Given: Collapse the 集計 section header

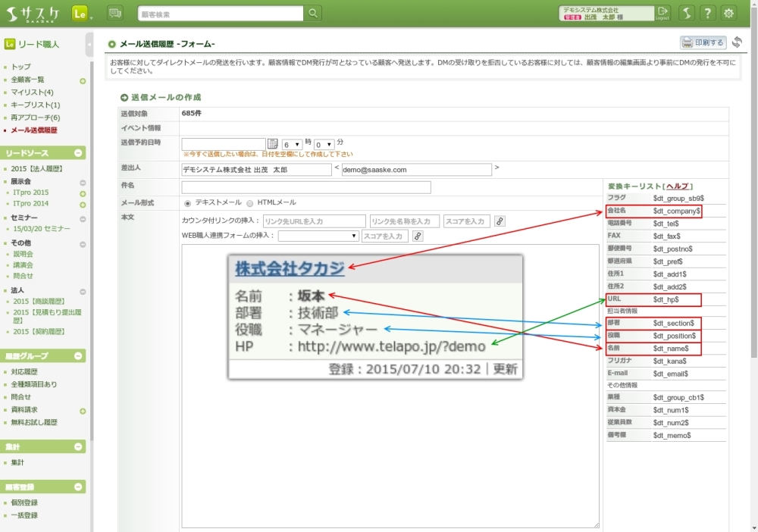Looking at the screenshot, I should tap(78, 447).
